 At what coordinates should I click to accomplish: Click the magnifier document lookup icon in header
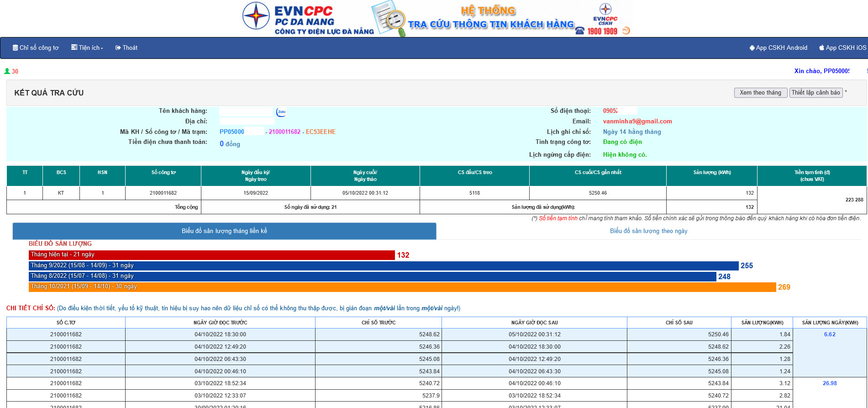coord(389,18)
